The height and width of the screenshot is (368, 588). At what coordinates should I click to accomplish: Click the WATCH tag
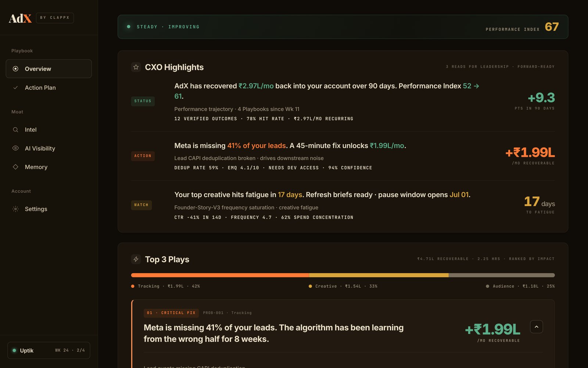click(141, 205)
